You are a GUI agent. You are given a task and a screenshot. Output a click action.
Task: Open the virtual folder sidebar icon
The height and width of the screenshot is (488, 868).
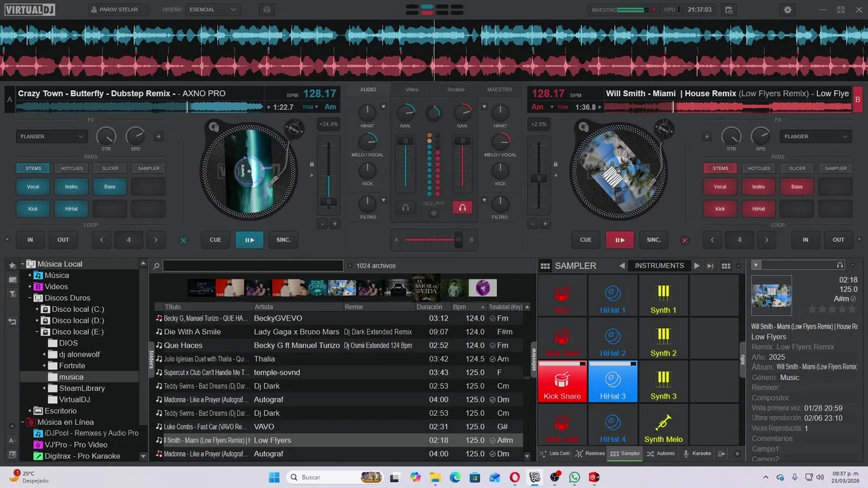coord(12,279)
